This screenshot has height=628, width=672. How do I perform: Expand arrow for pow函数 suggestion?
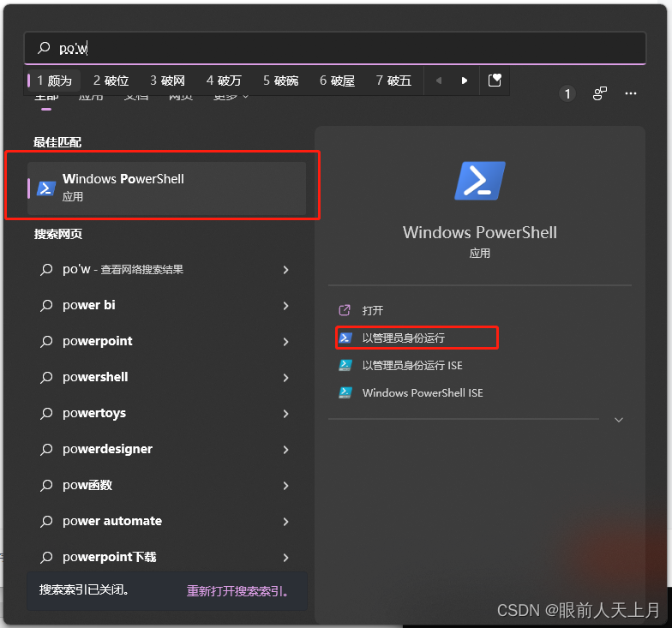tap(286, 485)
